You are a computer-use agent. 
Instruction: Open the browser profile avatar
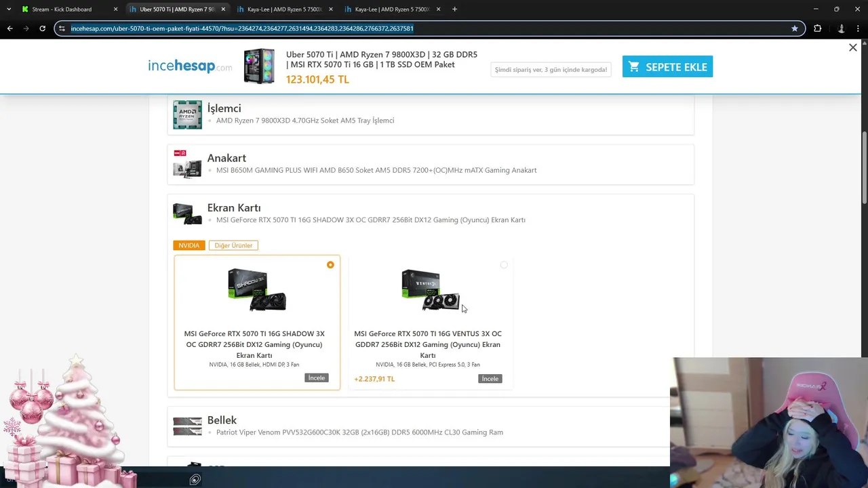click(841, 28)
